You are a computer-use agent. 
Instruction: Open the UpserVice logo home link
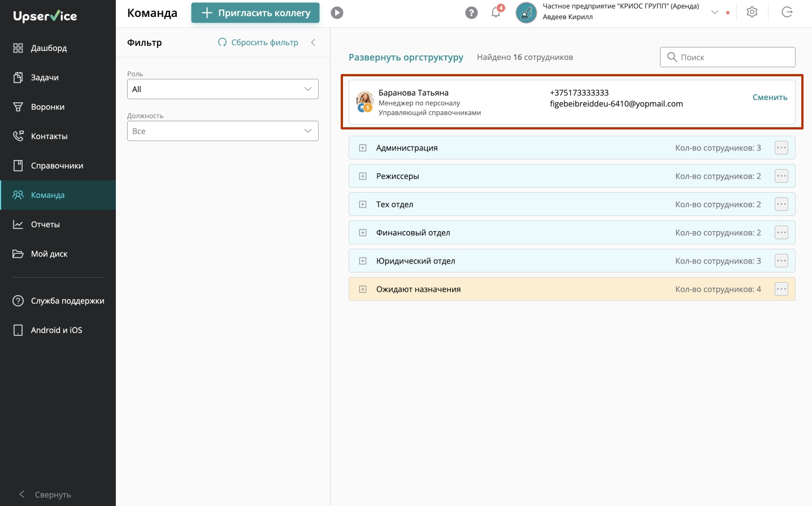tap(45, 16)
